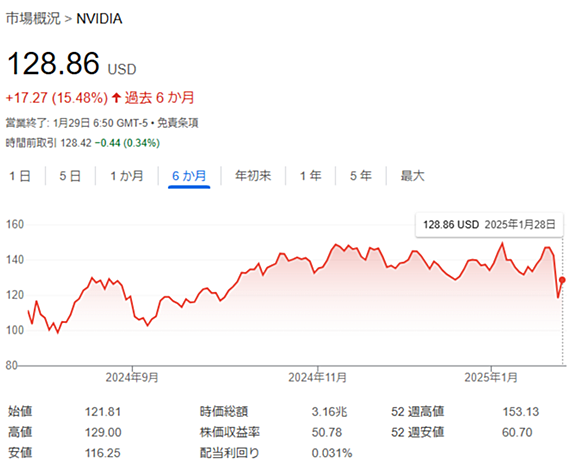The image size is (586, 471).
Task: Click the red up arrow icon
Action: pos(116,98)
